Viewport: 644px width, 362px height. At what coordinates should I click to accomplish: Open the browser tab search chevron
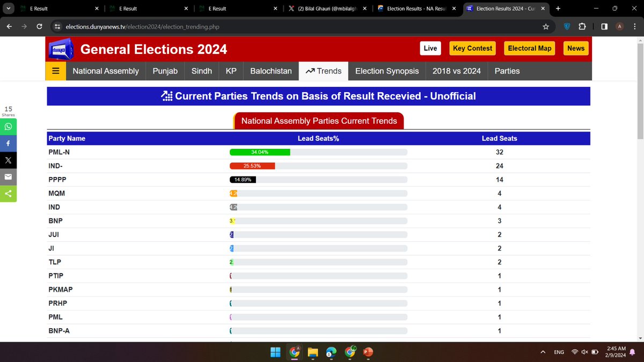point(8,9)
